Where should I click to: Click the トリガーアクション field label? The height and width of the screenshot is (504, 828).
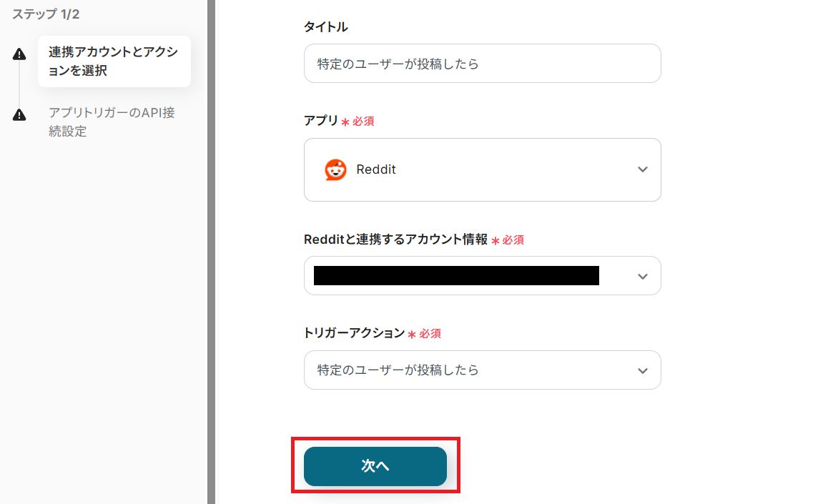(355, 333)
